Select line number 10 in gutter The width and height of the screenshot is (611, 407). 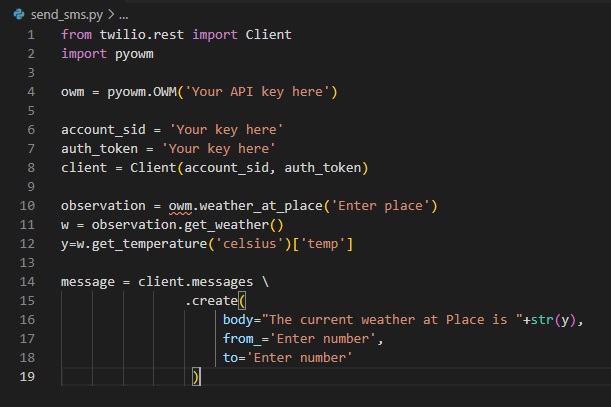pos(27,205)
